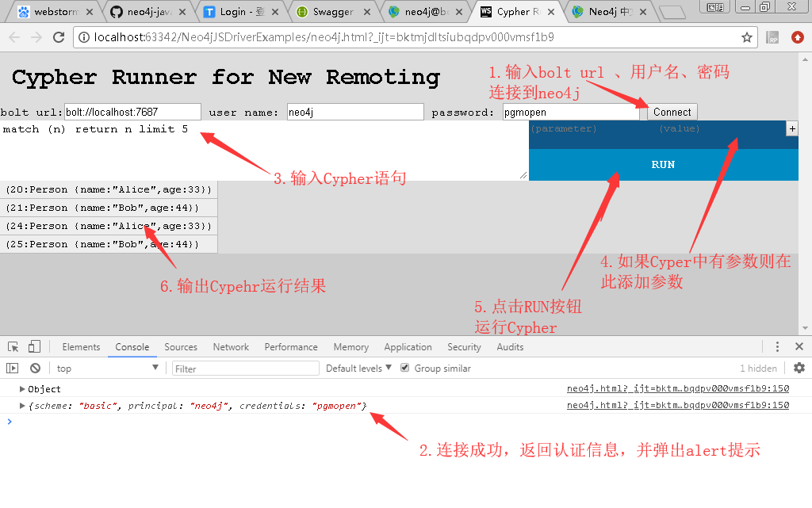812x508 pixels.
Task: Select result row 21:Person Bob
Action: pyautogui.click(x=109, y=208)
